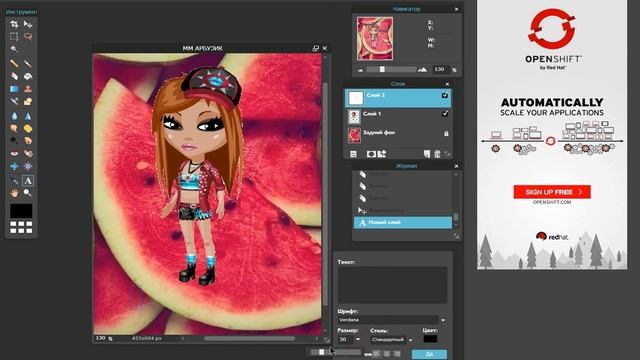Select the Слой 1 layer row
The image size is (640, 360).
click(398, 117)
